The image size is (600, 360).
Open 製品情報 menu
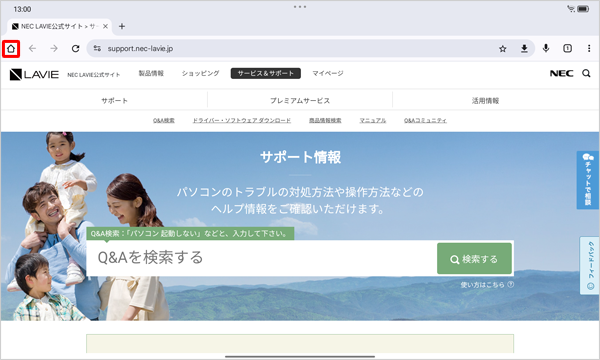[151, 73]
